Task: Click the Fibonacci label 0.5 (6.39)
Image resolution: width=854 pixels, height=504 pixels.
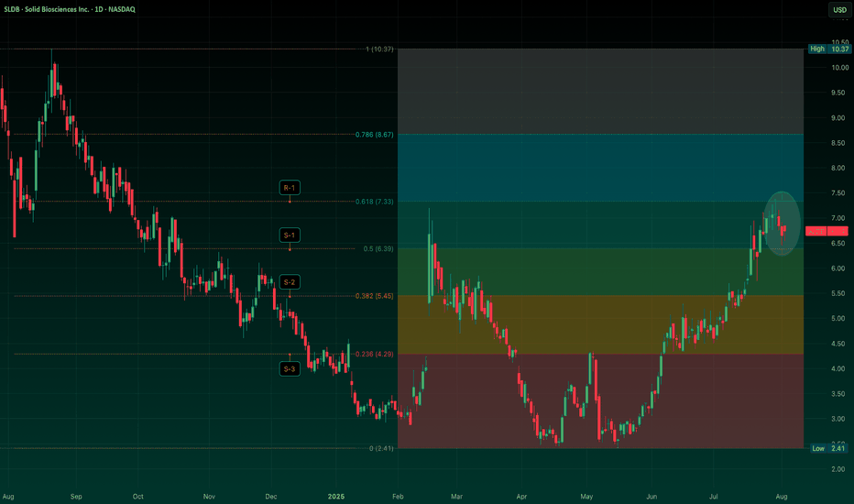Action: [378, 248]
